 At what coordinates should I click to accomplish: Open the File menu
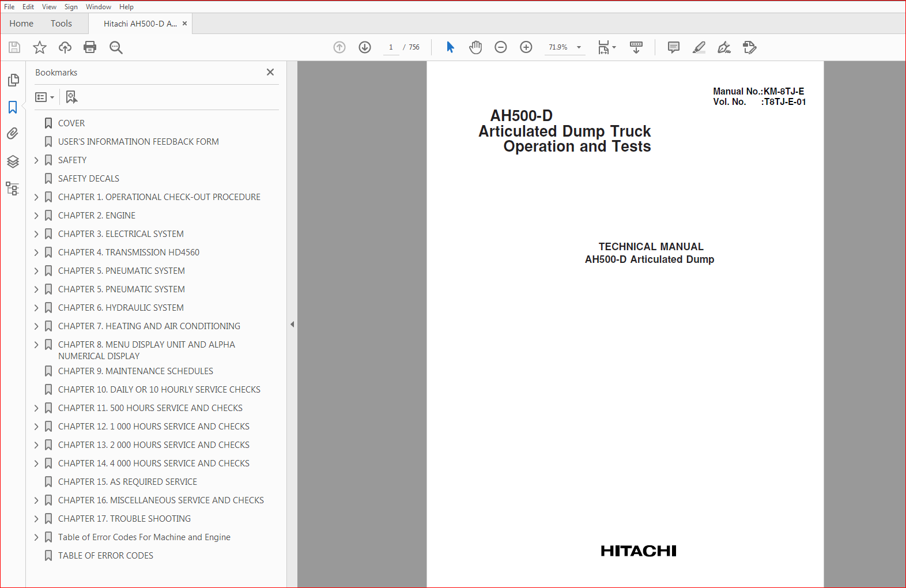[9, 7]
